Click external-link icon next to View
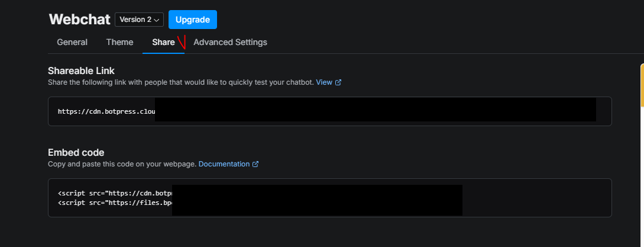The height and width of the screenshot is (247, 644). pyautogui.click(x=338, y=82)
